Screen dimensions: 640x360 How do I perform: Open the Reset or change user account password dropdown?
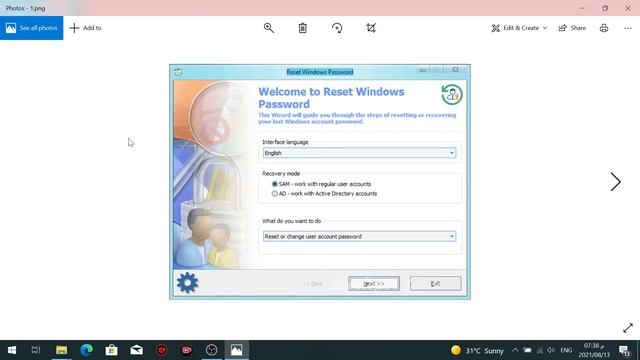click(359, 236)
